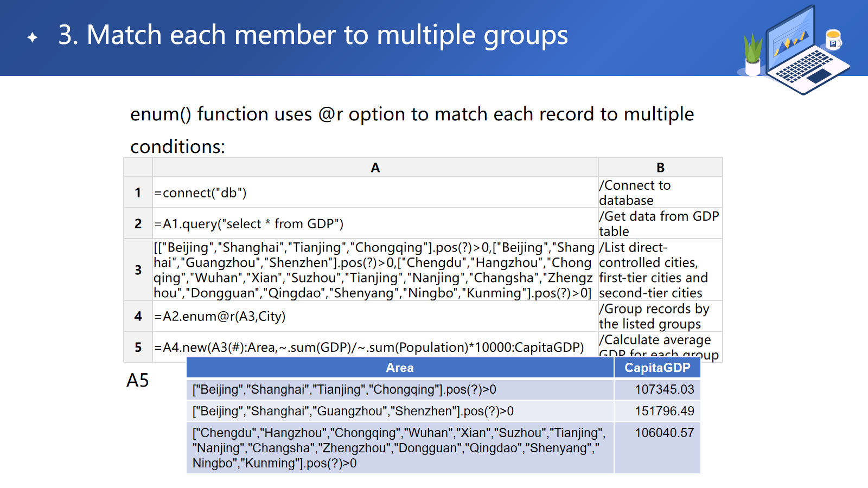Image resolution: width=868 pixels, height=488 pixels.
Task: Click the slide title "Match each member"
Action: point(313,35)
